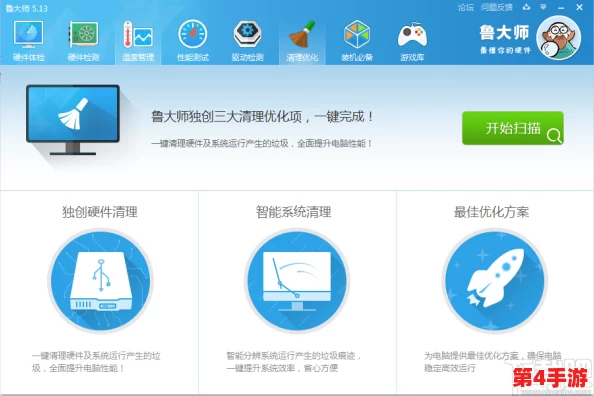Click the 独创硬件清理 heading
This screenshot has width=594, height=396.
100,212
